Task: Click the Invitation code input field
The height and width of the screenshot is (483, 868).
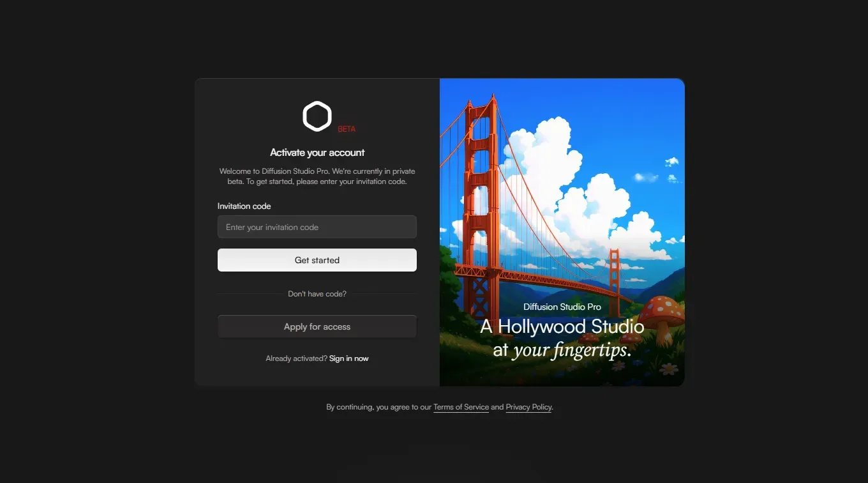Action: [x=317, y=227]
